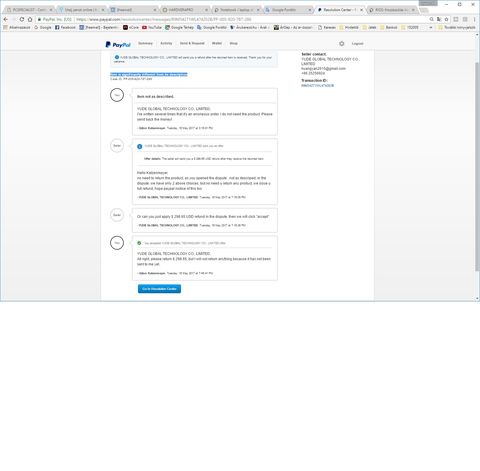The image size is (480, 471).
Task: Click the Transaction ID link
Action: 317,86
